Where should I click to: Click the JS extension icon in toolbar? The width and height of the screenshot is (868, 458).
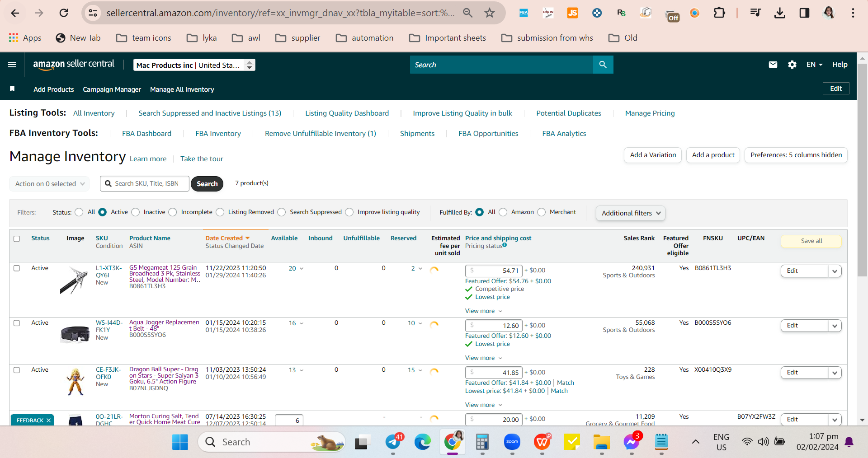572,13
